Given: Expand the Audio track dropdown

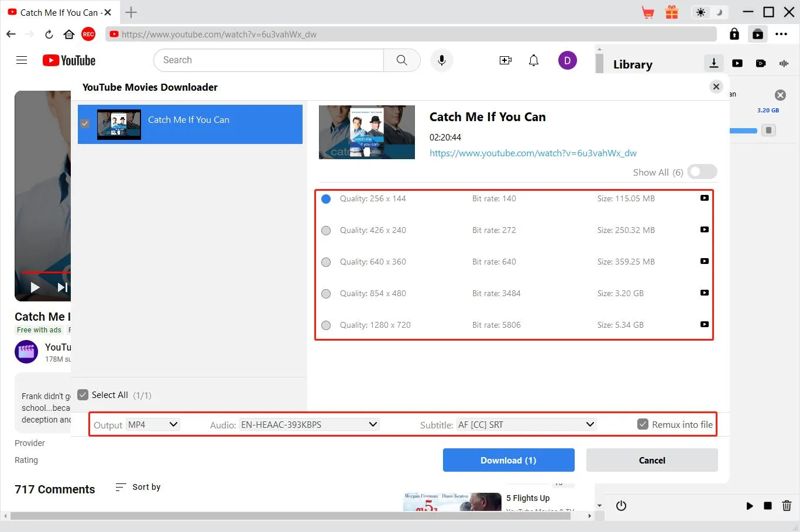Looking at the screenshot, I should pyautogui.click(x=309, y=425).
